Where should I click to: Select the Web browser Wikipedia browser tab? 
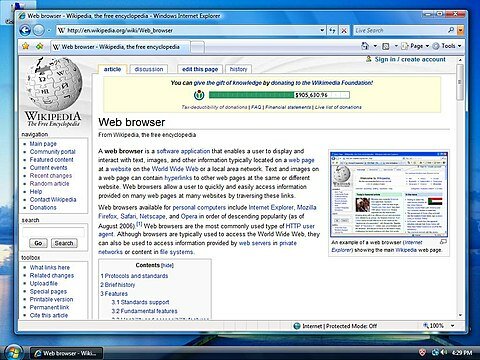pos(120,47)
